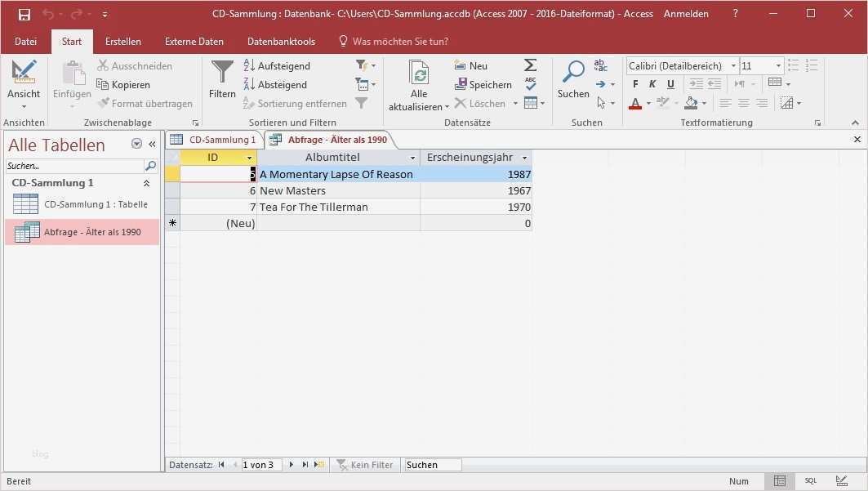Open the Erscheinungsjahr column filter arrow
Image resolution: width=868 pixels, height=491 pixels.
click(525, 157)
